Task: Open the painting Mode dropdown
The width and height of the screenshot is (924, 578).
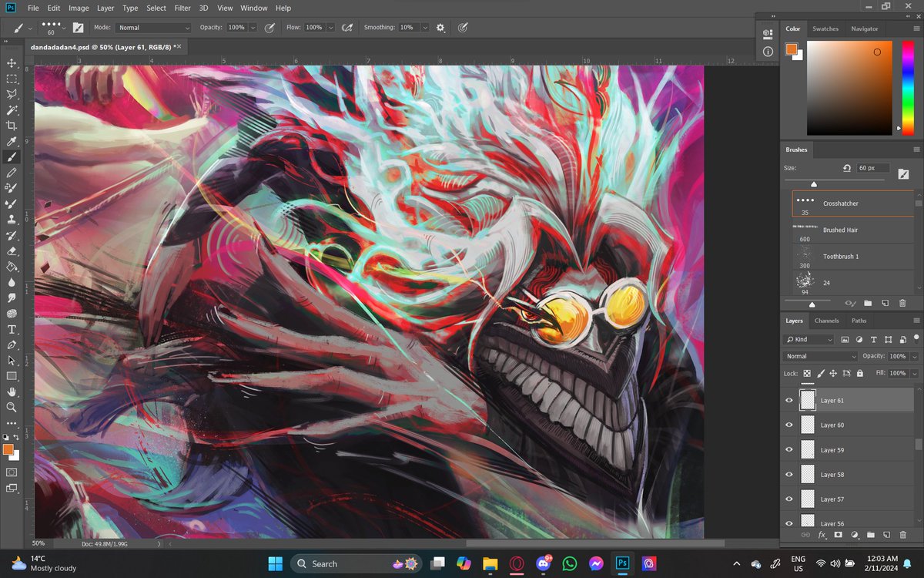Action: 153,28
